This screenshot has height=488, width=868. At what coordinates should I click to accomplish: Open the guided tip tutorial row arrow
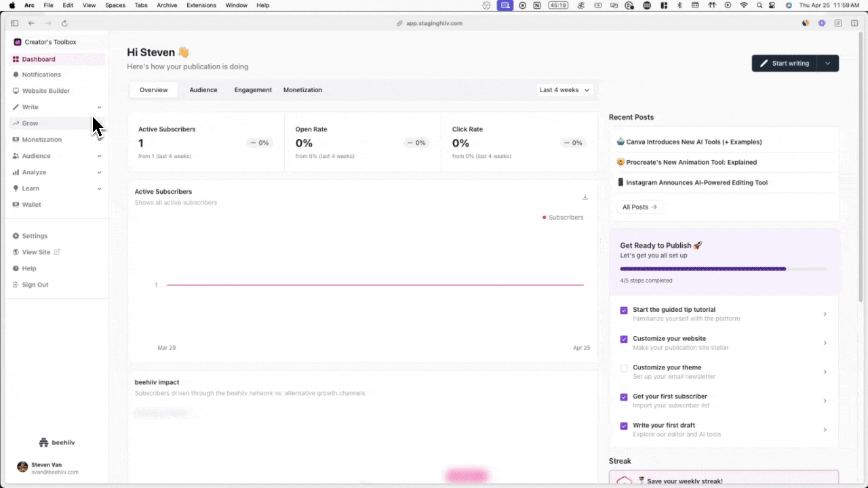[825, 314]
